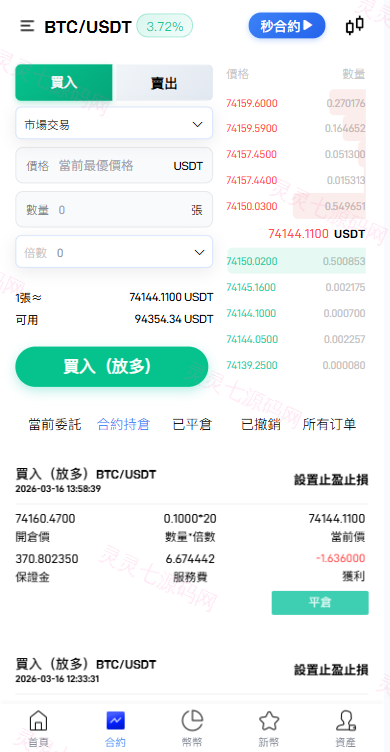The height and width of the screenshot is (752, 390).
Task: Click the 秒合約 button
Action: (287, 26)
